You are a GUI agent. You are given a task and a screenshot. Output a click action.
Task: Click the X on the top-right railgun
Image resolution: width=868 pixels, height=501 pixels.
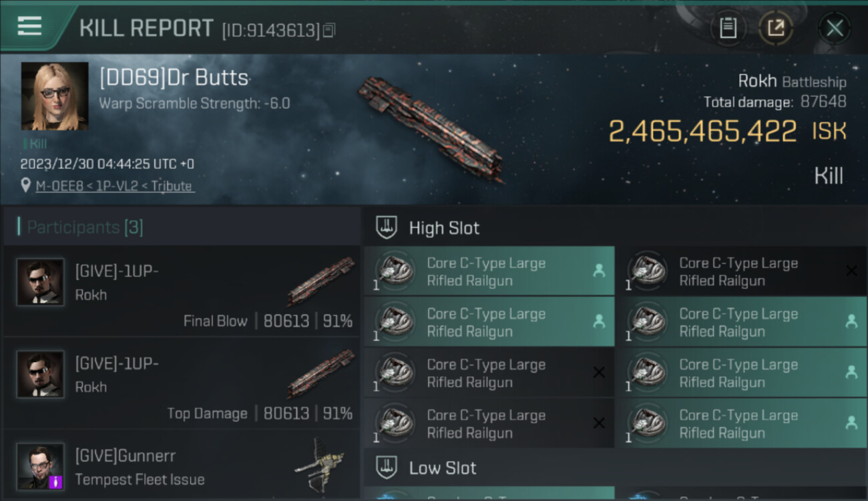tap(851, 271)
